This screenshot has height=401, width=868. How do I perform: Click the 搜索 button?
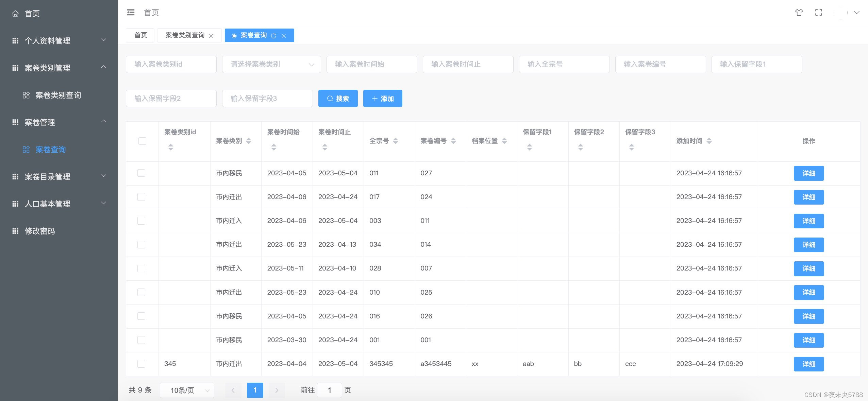338,99
